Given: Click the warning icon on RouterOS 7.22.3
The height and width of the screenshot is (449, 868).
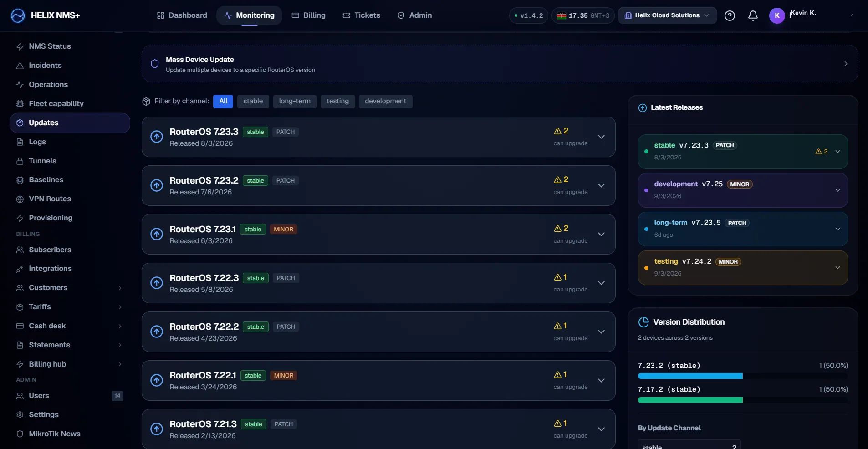Looking at the screenshot, I should pyautogui.click(x=557, y=277).
